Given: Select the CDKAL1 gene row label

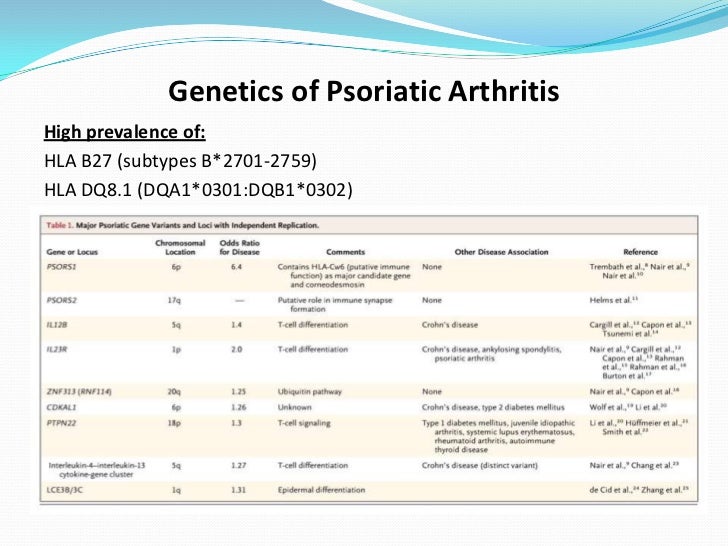Looking at the screenshot, I should coord(61,407).
